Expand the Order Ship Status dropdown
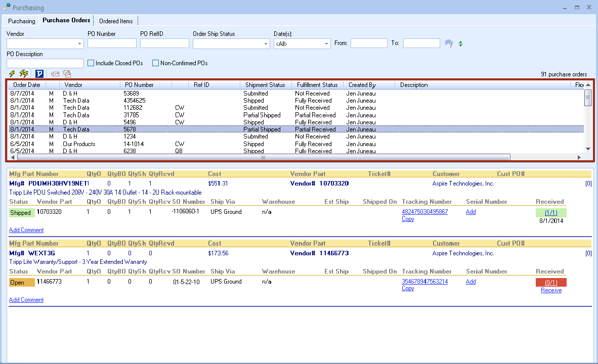Screen dimensions: 598x364 [266, 44]
